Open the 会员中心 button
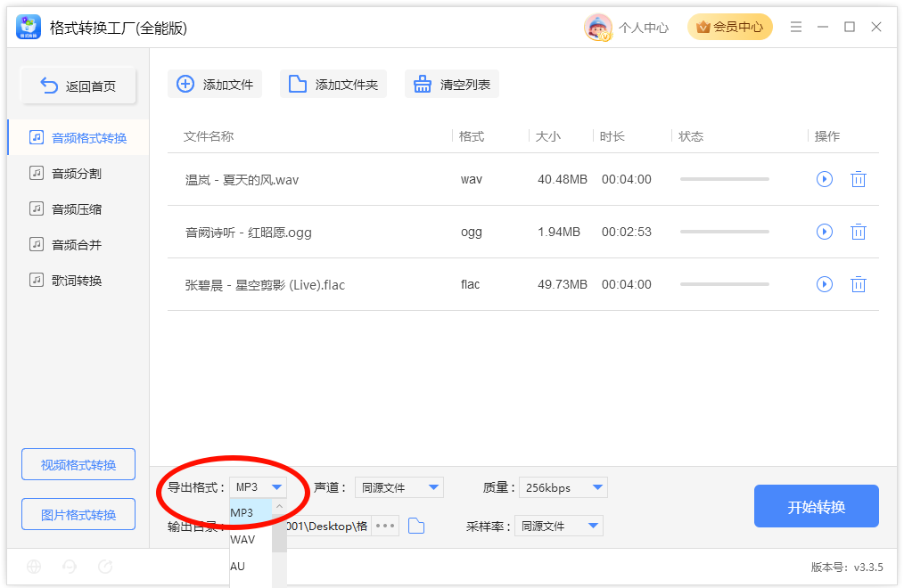904x588 pixels. (x=730, y=27)
